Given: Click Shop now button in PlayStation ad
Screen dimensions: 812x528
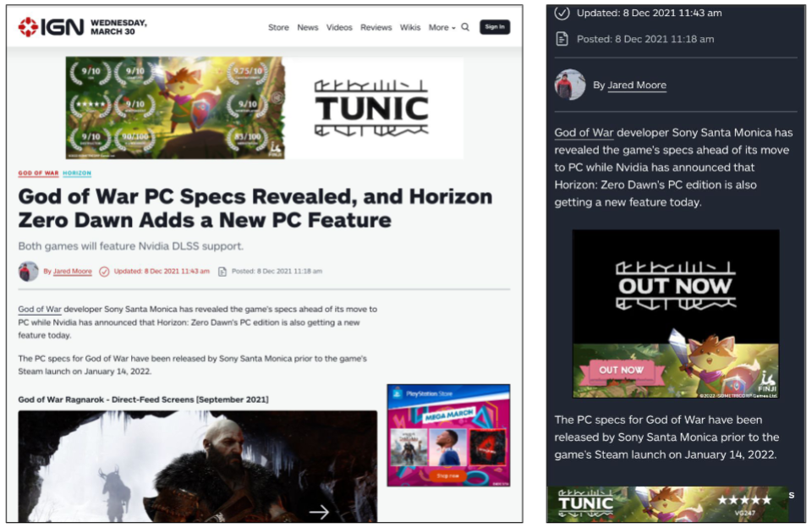Looking at the screenshot, I should point(447,476).
